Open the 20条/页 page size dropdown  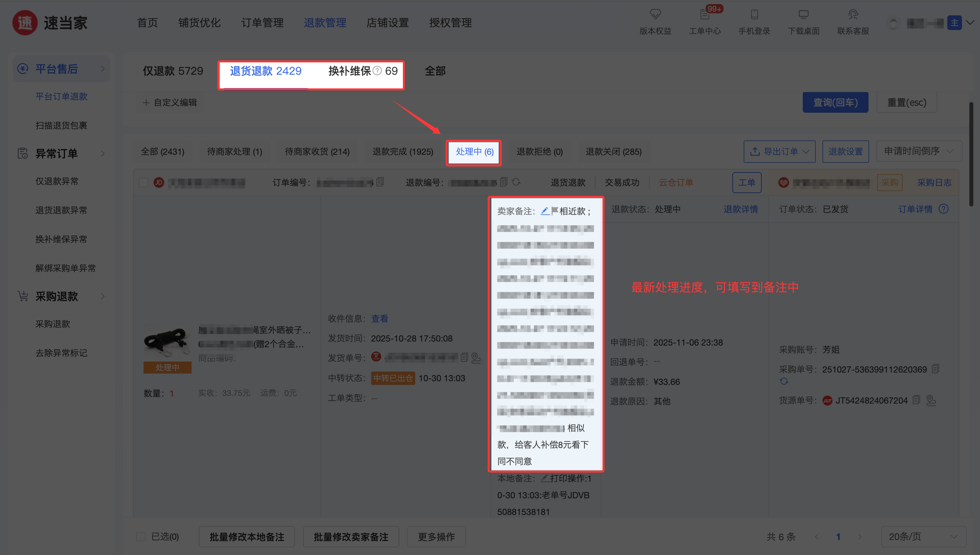coord(923,537)
